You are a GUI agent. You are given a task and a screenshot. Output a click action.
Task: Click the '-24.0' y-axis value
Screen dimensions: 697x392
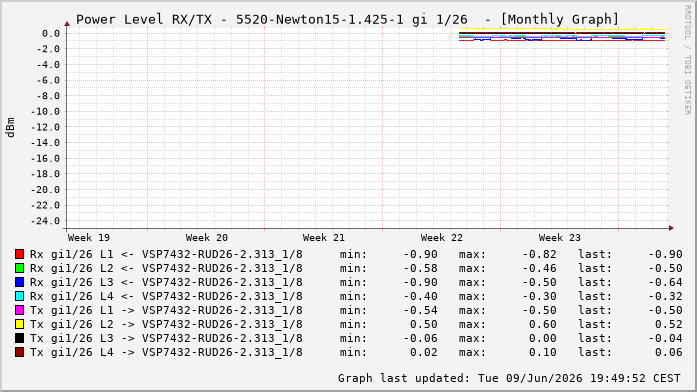point(45,221)
